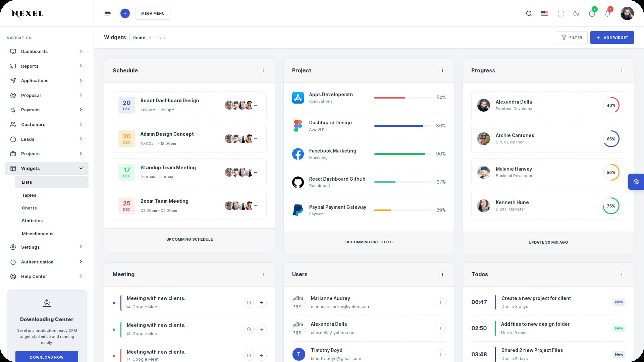Open the search icon in header

pyautogui.click(x=529, y=13)
